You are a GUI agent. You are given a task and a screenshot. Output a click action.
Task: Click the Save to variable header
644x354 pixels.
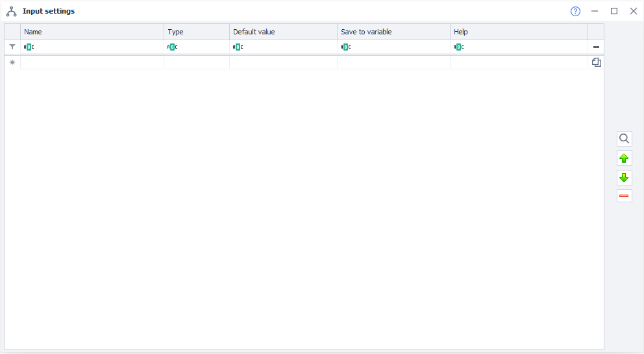(x=393, y=32)
